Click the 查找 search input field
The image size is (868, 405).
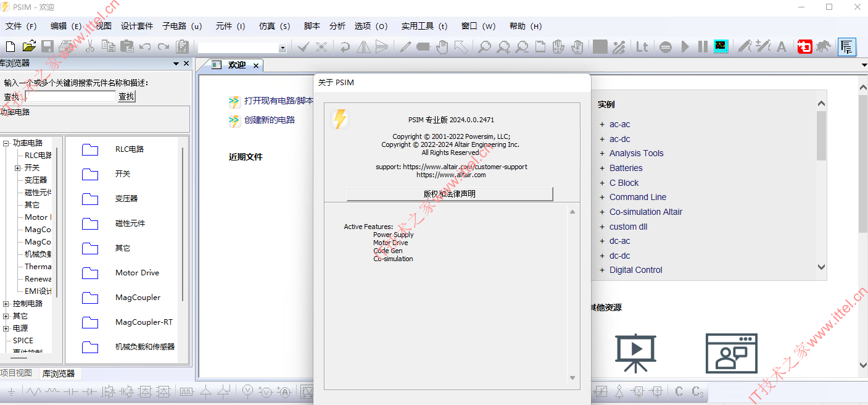pos(71,96)
